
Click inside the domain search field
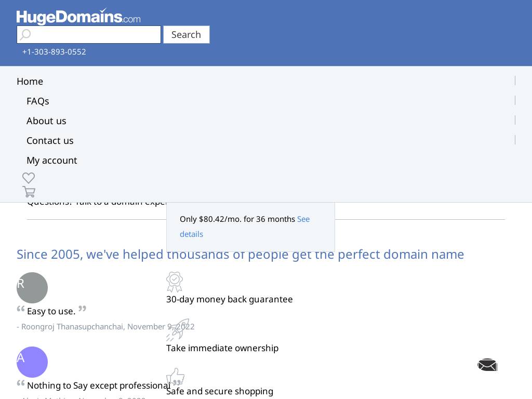tap(96, 35)
